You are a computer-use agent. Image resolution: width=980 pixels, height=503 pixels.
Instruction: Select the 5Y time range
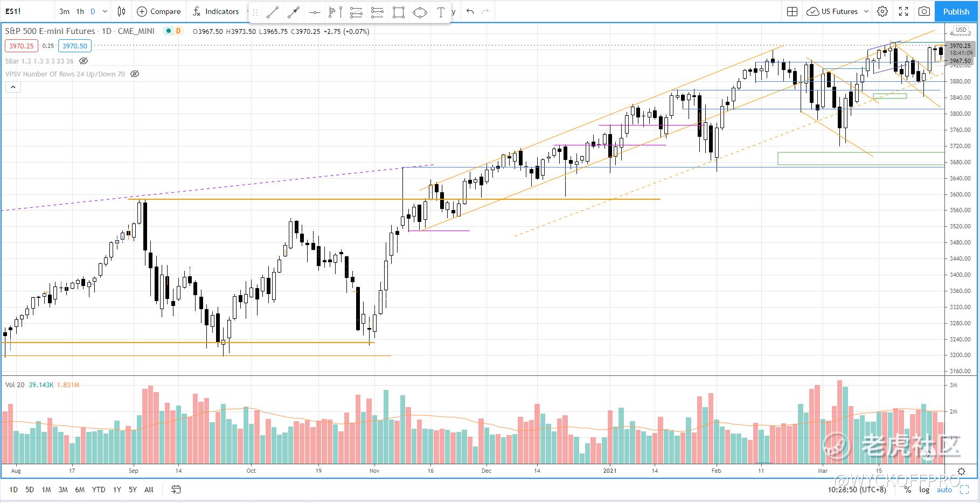click(x=133, y=490)
